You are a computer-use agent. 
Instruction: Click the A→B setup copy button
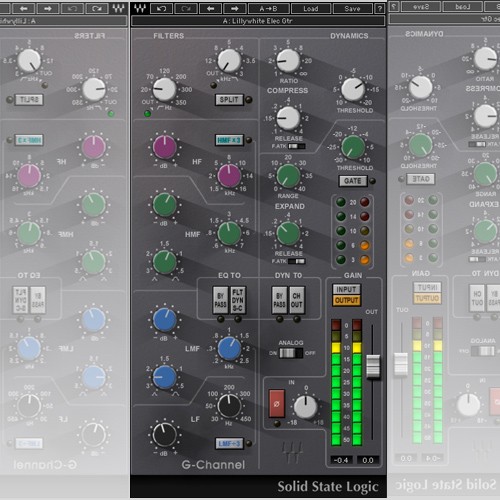pos(268,8)
